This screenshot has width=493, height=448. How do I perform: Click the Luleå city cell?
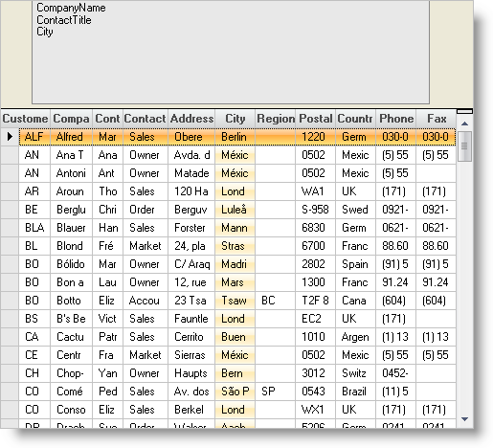[235, 210]
